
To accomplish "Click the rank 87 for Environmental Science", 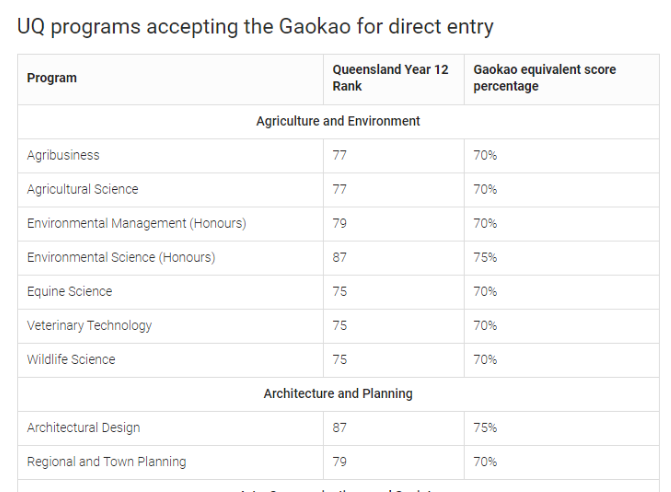I will 340,257.
